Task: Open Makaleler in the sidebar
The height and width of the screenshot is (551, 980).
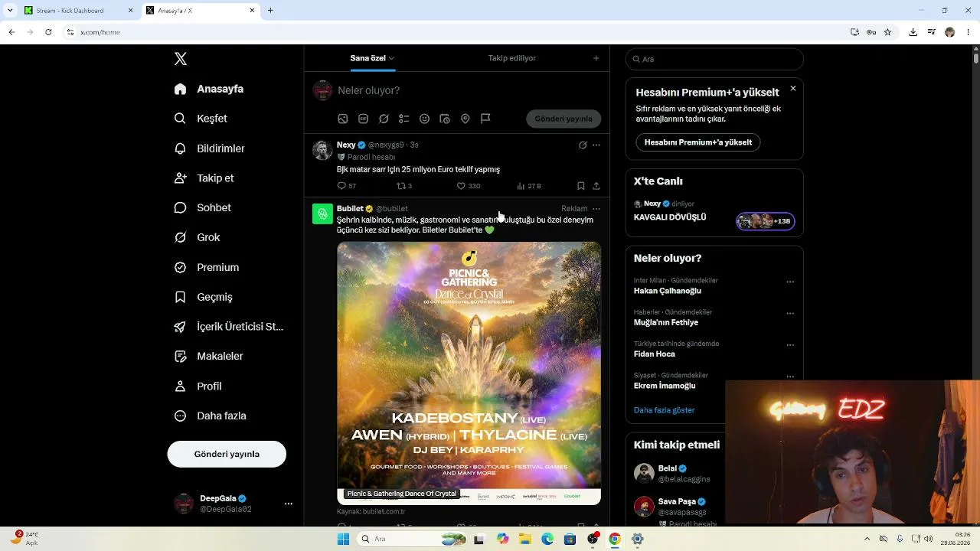Action: (209, 356)
